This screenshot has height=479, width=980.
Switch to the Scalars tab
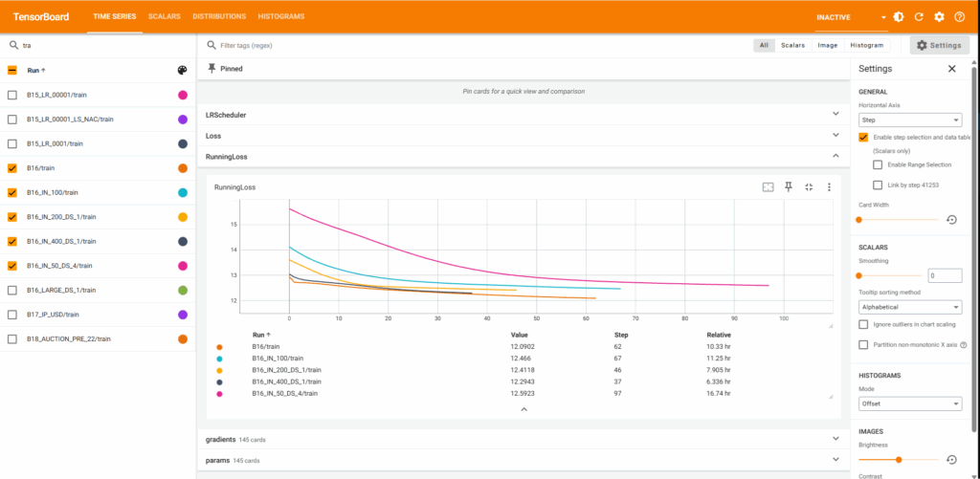pyautogui.click(x=164, y=17)
